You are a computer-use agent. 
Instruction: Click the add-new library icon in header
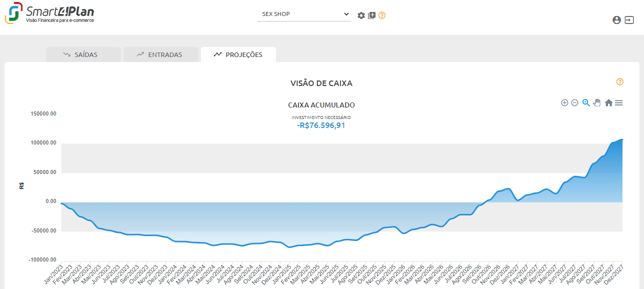pyautogui.click(x=371, y=15)
